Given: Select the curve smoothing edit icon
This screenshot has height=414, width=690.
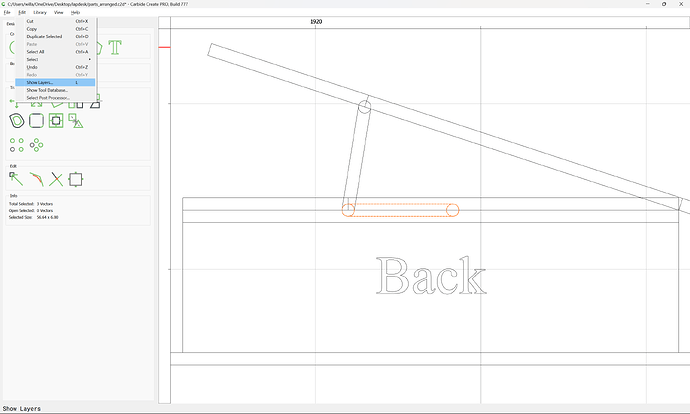Looking at the screenshot, I should [36, 179].
